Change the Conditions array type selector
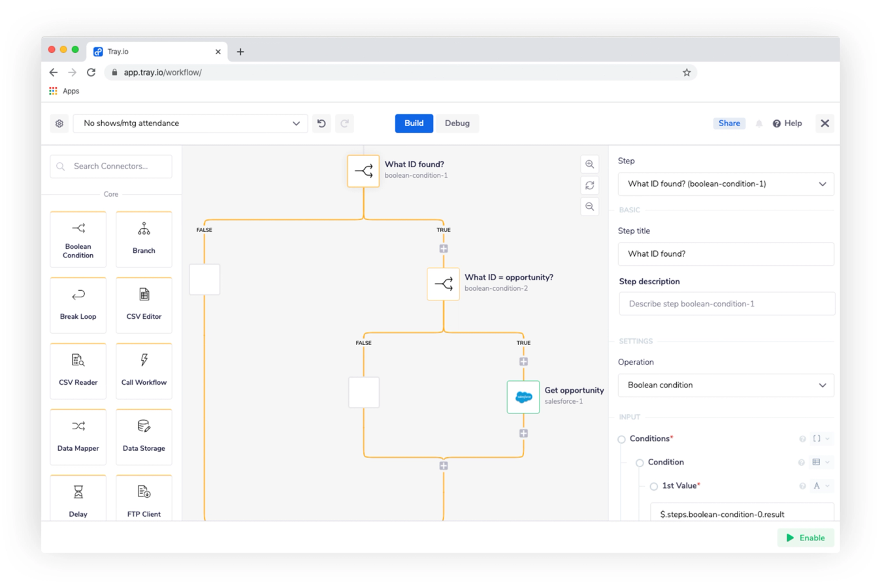 pos(821,439)
